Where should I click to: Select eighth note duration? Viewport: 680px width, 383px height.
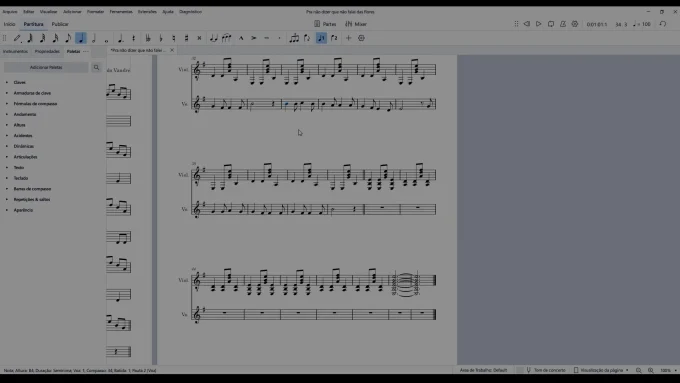point(68,38)
